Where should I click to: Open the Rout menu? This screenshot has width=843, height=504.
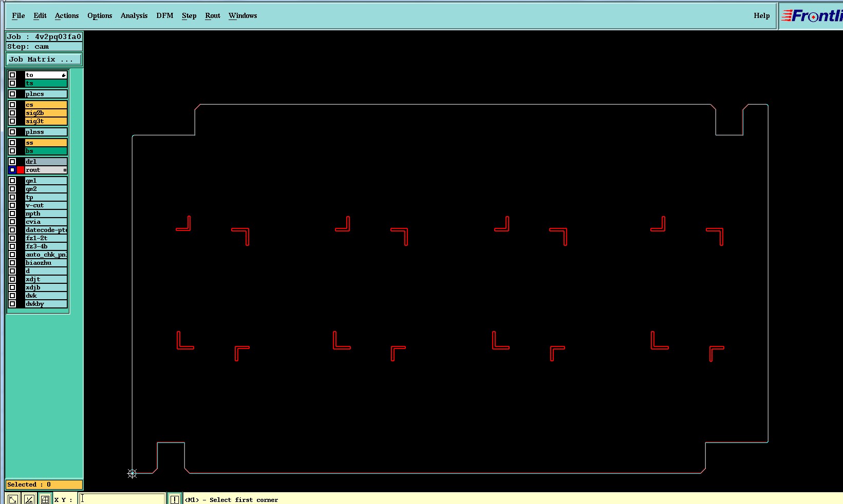click(213, 16)
